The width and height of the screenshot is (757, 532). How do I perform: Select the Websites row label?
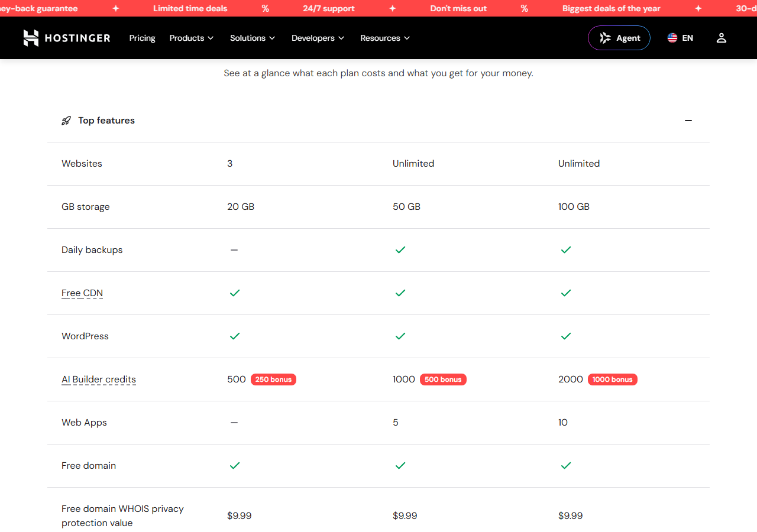pos(82,164)
